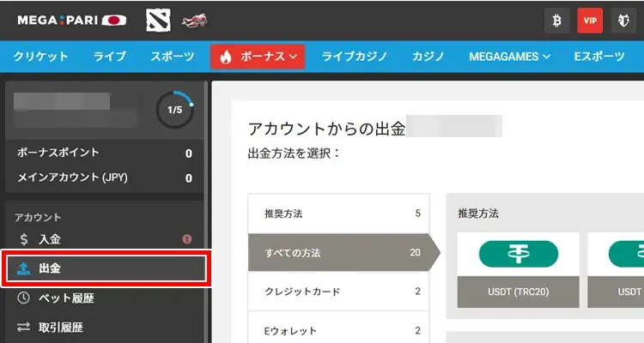Click アカウントからの出金 heading
Image resolution: width=644 pixels, height=343 pixels.
tap(327, 129)
